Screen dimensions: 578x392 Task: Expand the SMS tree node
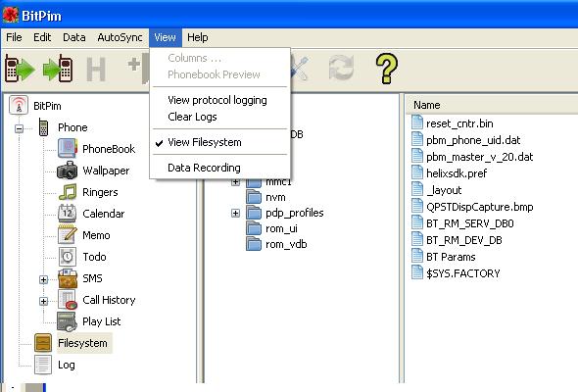tap(43, 279)
